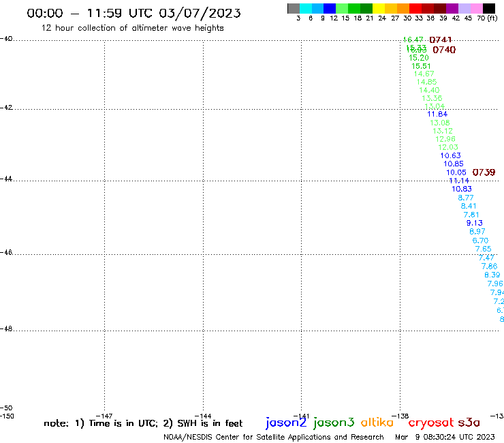Click the NOAA/NESDIS Center credit line
Image resolution: width=504 pixels, height=443 pixels.
click(x=274, y=437)
